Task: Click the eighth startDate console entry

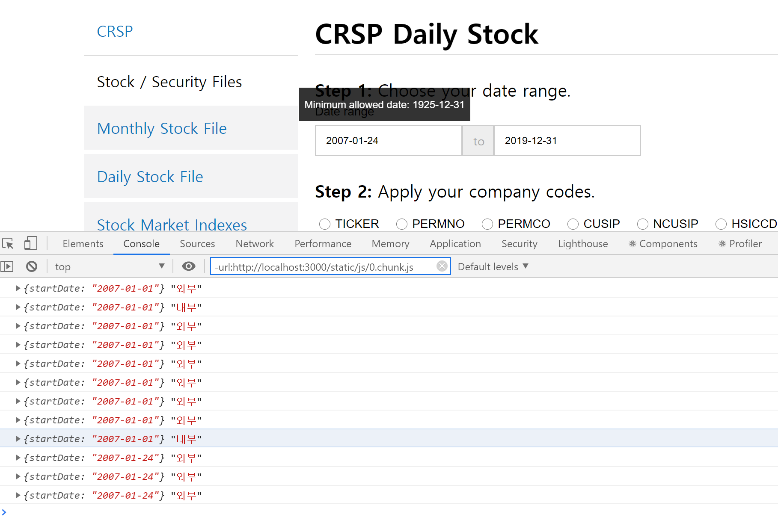Action: click(x=389, y=420)
